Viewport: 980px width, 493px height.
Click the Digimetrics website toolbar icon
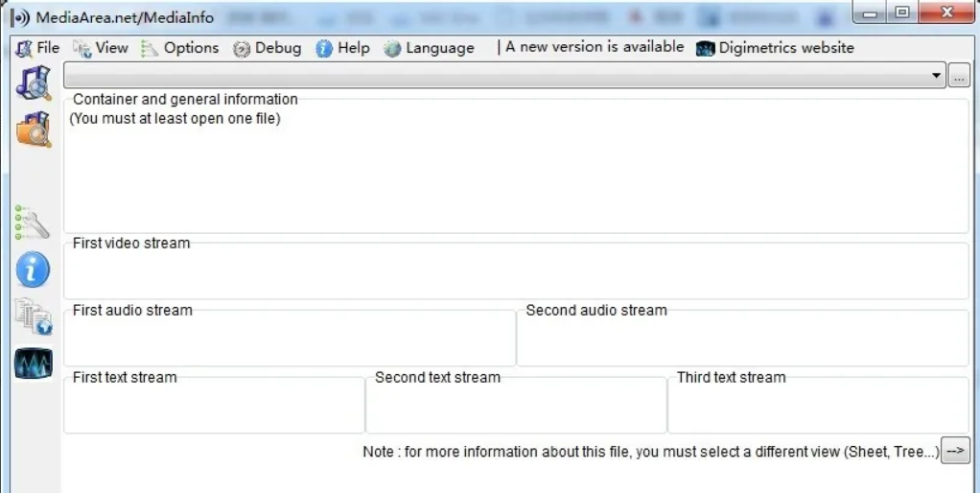[706, 48]
